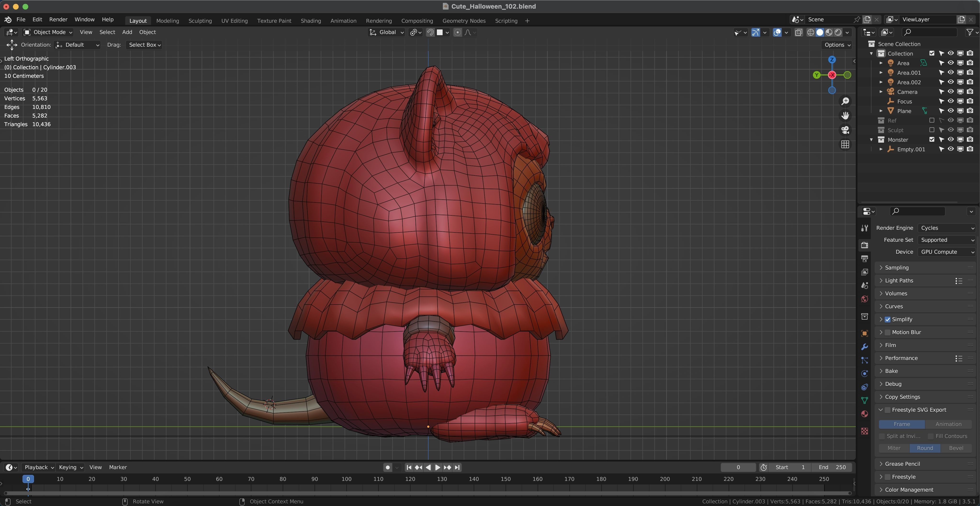The height and width of the screenshot is (506, 980).
Task: Open the Output properties printer icon
Action: tap(864, 258)
